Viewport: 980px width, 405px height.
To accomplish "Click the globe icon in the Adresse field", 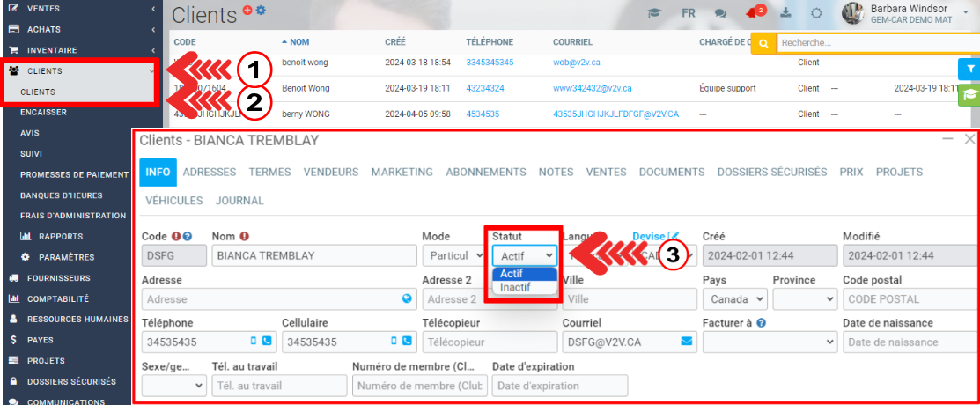I will pos(407,298).
